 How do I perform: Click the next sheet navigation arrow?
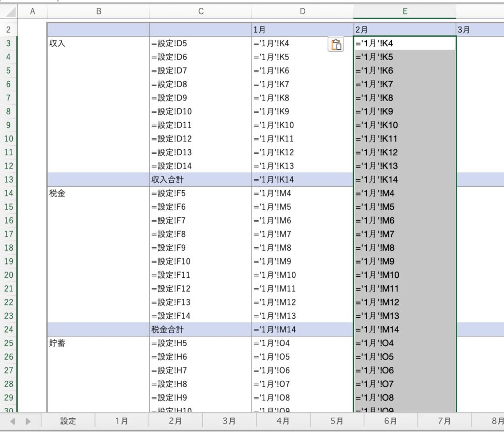coord(28,421)
